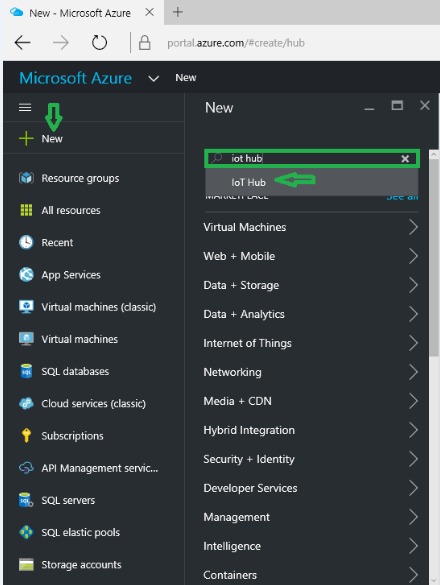Click the New breadcrumb in top bar
The height and width of the screenshot is (585, 440).
185,78
